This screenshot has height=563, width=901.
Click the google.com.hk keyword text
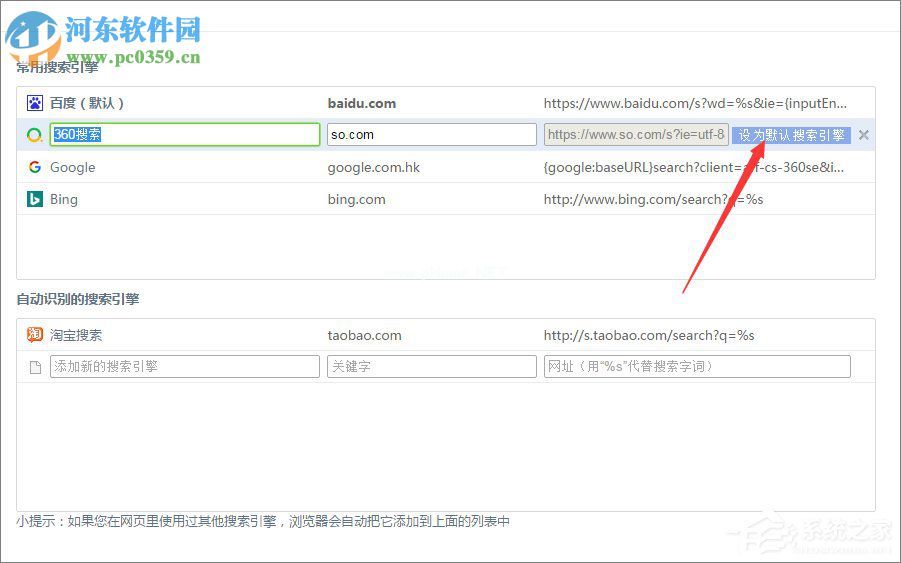(x=374, y=167)
